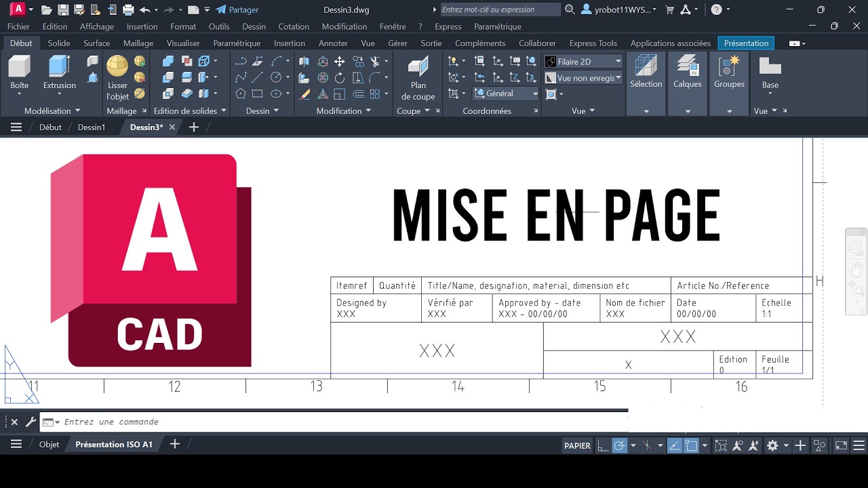Image resolution: width=868 pixels, height=488 pixels.
Task: Switch to the Annoter ribbon tab
Action: 333,43
